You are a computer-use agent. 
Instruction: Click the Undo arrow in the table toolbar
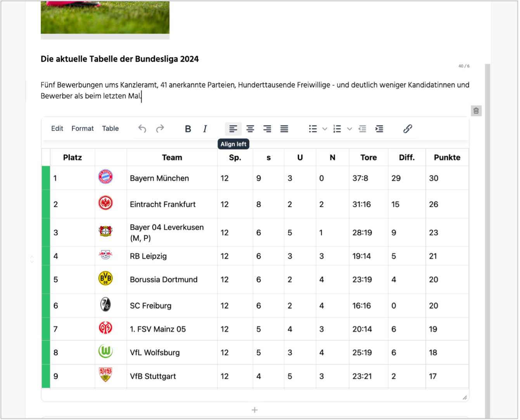(142, 129)
